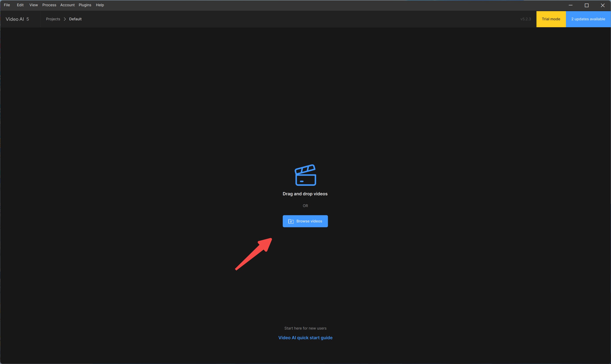The width and height of the screenshot is (611, 364).
Task: Open the 2 updates available notice
Action: pyautogui.click(x=588, y=19)
